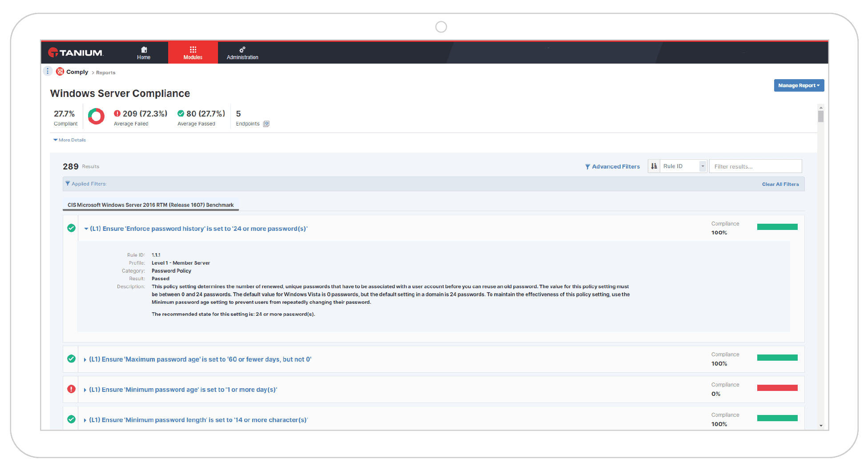Click the 'Passed' result text
868x467 pixels.
pyautogui.click(x=161, y=278)
